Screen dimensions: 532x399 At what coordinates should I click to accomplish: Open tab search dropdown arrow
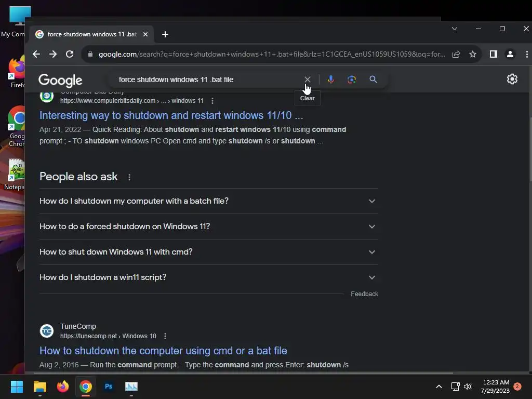coord(455,29)
